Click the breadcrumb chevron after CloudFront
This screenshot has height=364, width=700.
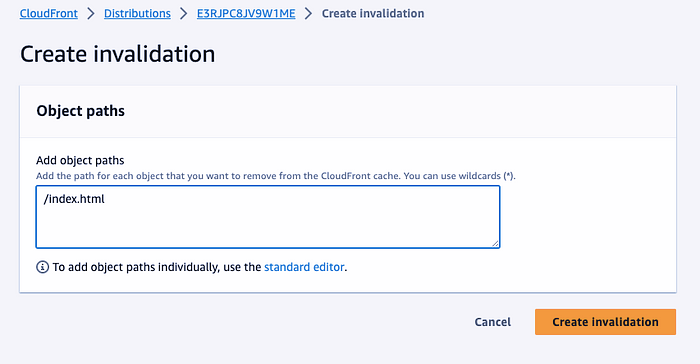coord(91,13)
